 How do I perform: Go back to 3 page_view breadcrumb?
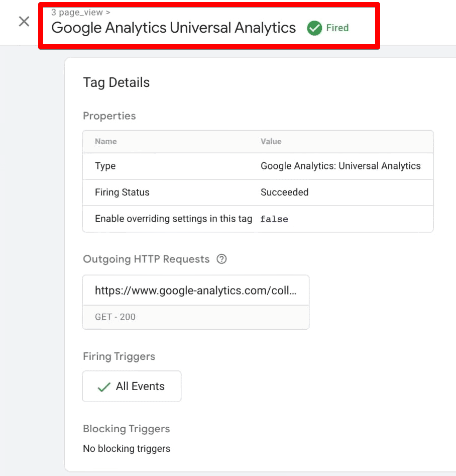(77, 12)
